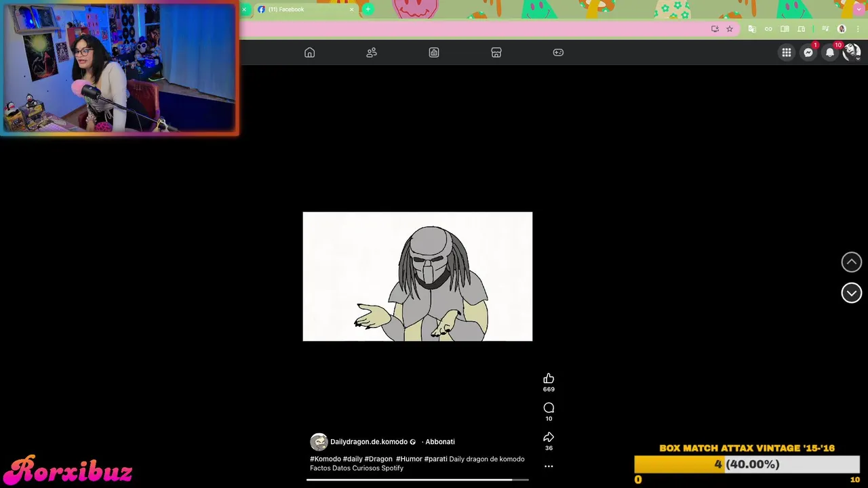Image resolution: width=868 pixels, height=488 pixels.
Task: Open the account profile picture menu
Action: coord(852,52)
